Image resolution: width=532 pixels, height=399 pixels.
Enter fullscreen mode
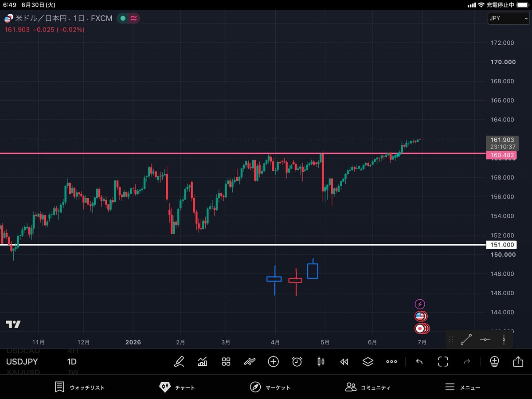[443, 361]
